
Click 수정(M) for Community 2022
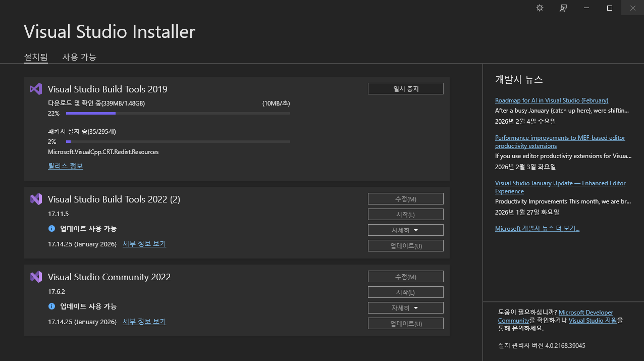pyautogui.click(x=406, y=277)
